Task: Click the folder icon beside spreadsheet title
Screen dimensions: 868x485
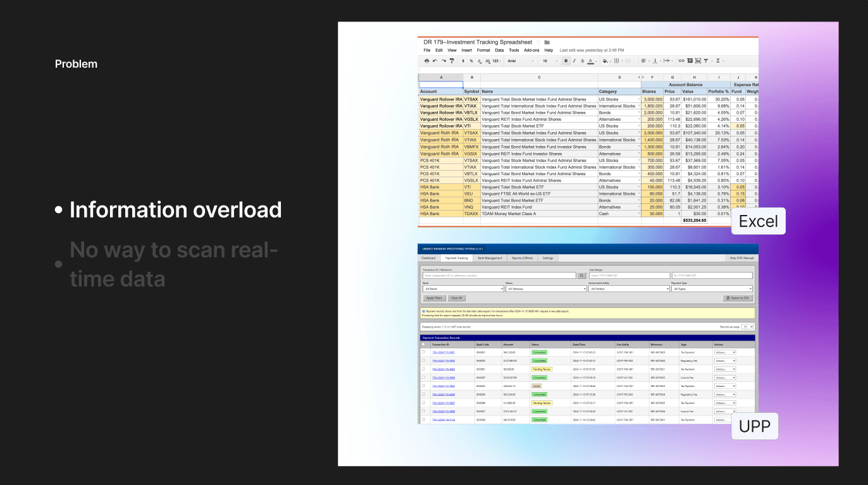Action: click(x=547, y=42)
